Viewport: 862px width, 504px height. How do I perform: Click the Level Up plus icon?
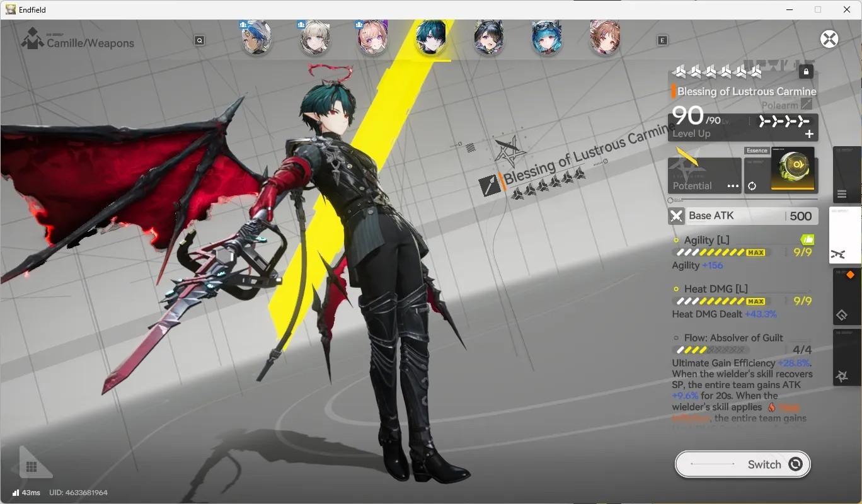[x=809, y=134]
